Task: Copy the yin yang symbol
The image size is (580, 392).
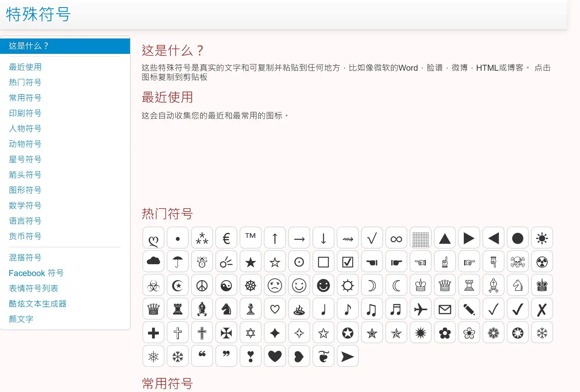Action: tap(226, 285)
